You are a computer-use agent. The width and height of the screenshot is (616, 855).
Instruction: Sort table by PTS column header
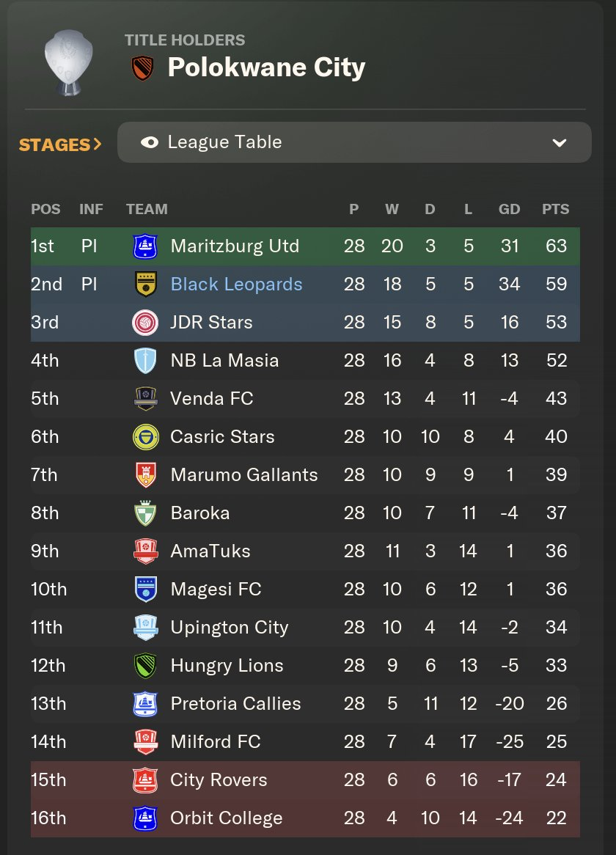(x=555, y=209)
